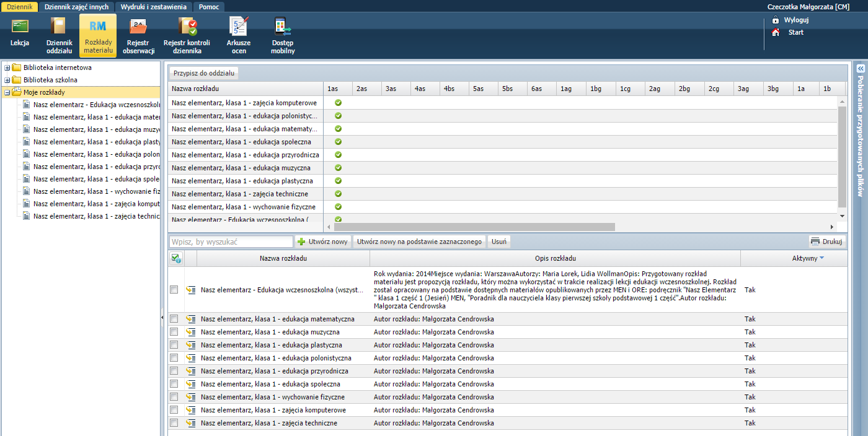This screenshot has height=436, width=868.
Task: Click Utwórz nowy na podstawie zaznaczonego
Action: pyautogui.click(x=420, y=242)
